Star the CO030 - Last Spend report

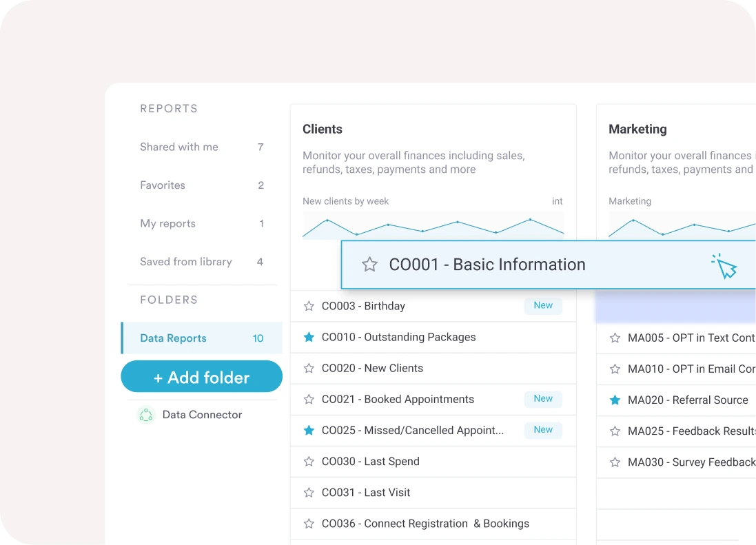pos(309,462)
